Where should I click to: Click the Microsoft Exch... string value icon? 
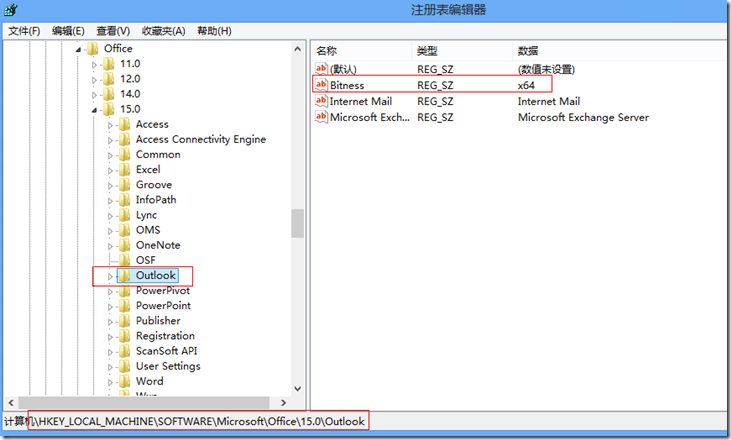321,117
